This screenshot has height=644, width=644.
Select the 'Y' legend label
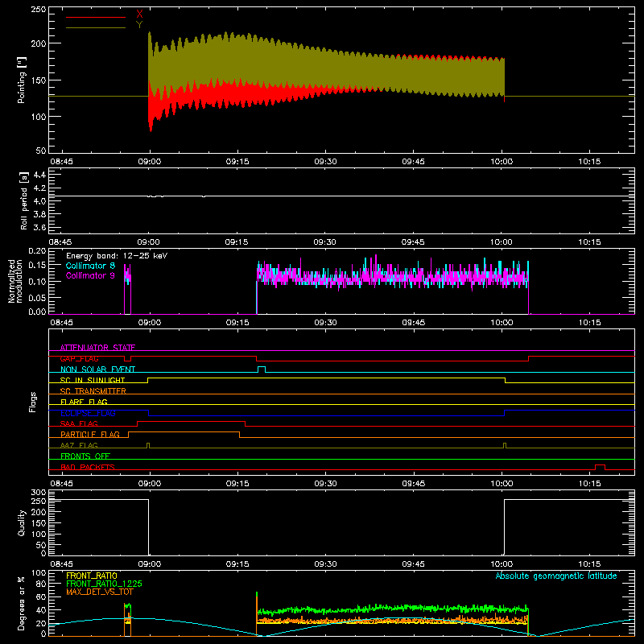tap(139, 25)
